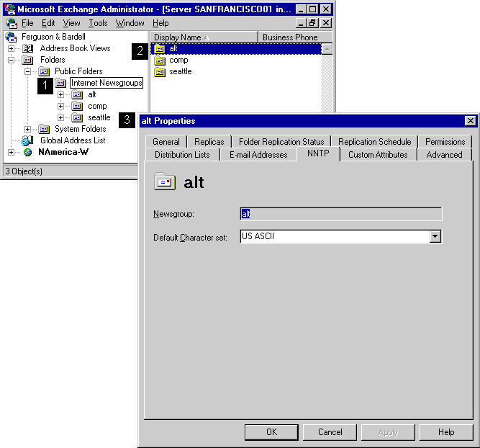
Task: Open the Edit menu
Action: pyautogui.click(x=48, y=23)
